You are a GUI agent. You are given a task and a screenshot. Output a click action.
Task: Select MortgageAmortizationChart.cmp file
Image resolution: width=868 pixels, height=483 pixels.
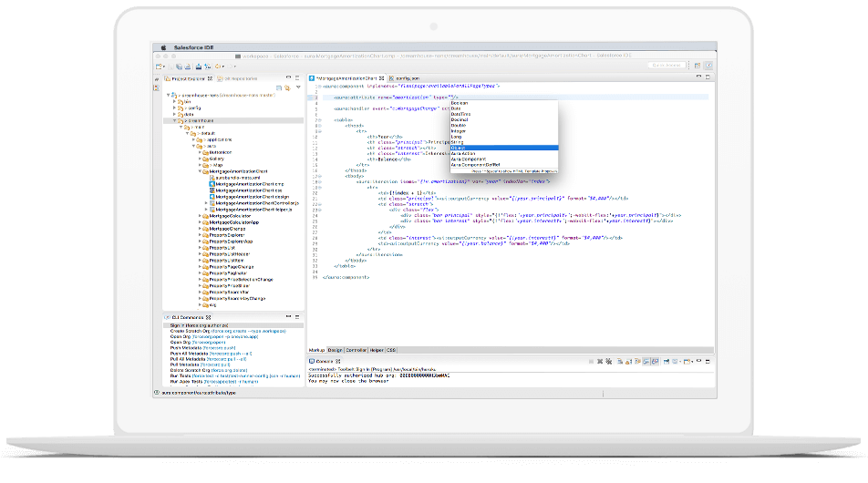(x=246, y=184)
